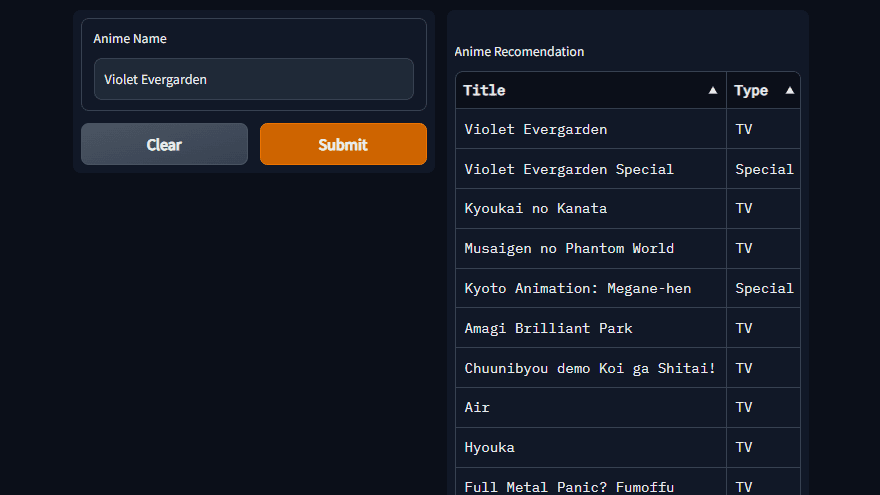Select the 'Air' title cell
880x495 pixels.
pyautogui.click(x=591, y=407)
